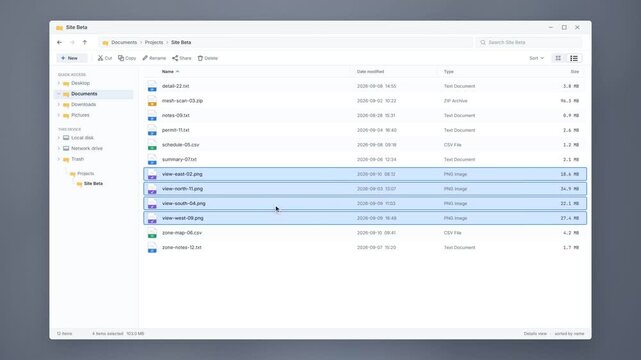Open Network drive in the sidebar
Viewport: 641px width, 360px height.
coord(87,148)
